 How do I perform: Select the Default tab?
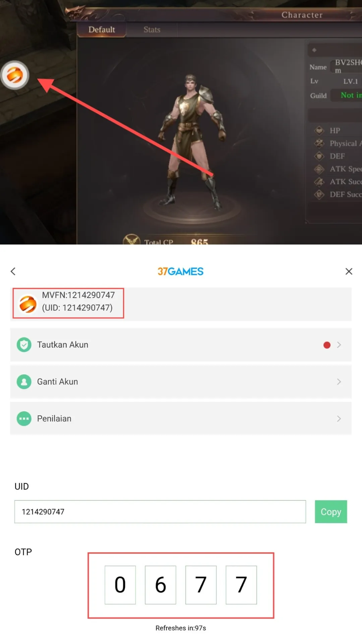coord(102,30)
